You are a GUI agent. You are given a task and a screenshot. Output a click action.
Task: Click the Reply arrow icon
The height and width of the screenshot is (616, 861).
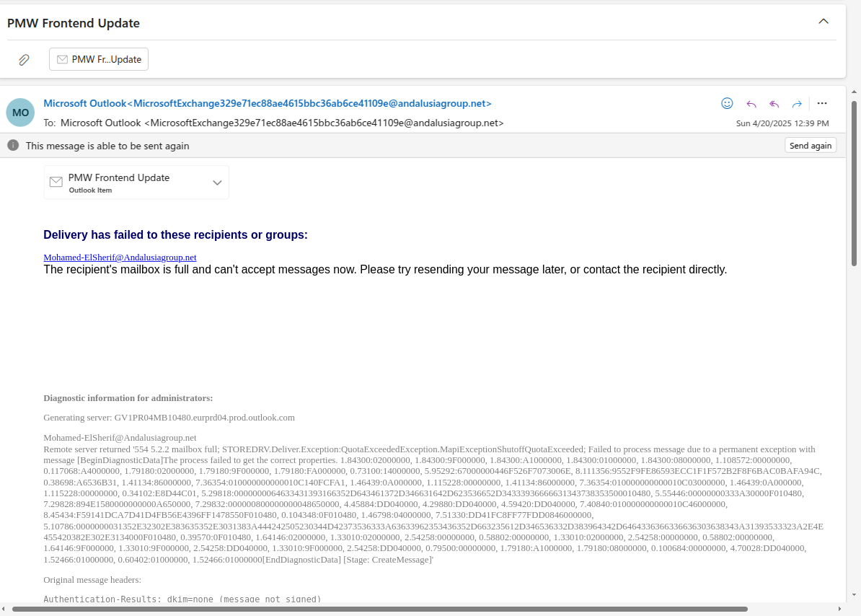point(751,103)
